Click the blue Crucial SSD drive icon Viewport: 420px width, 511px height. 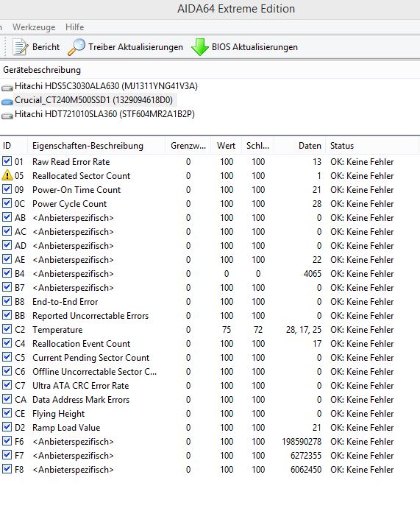7,102
